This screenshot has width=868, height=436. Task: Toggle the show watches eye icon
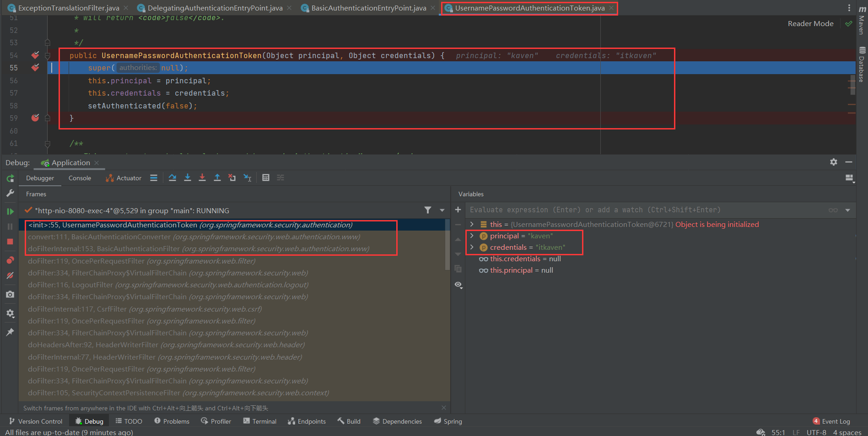tap(458, 285)
